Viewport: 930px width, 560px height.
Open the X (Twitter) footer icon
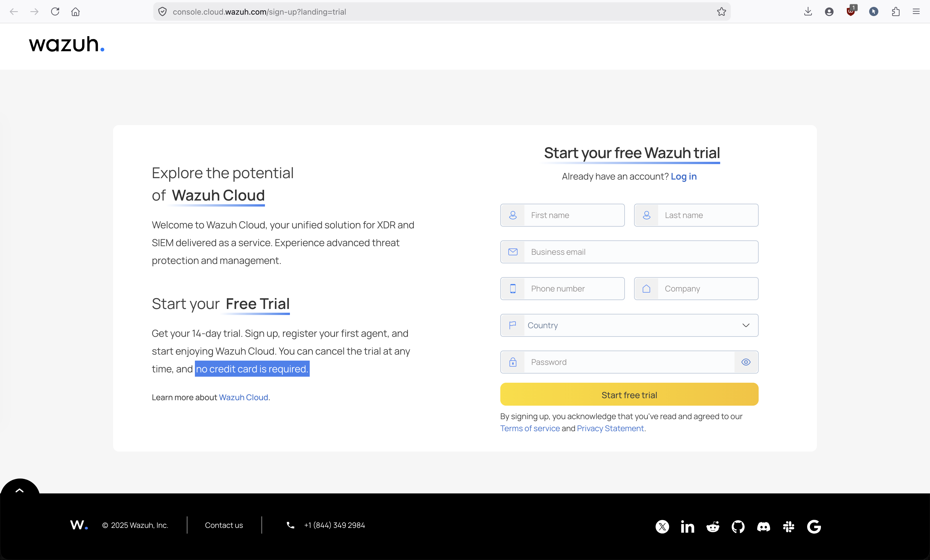coord(662,526)
